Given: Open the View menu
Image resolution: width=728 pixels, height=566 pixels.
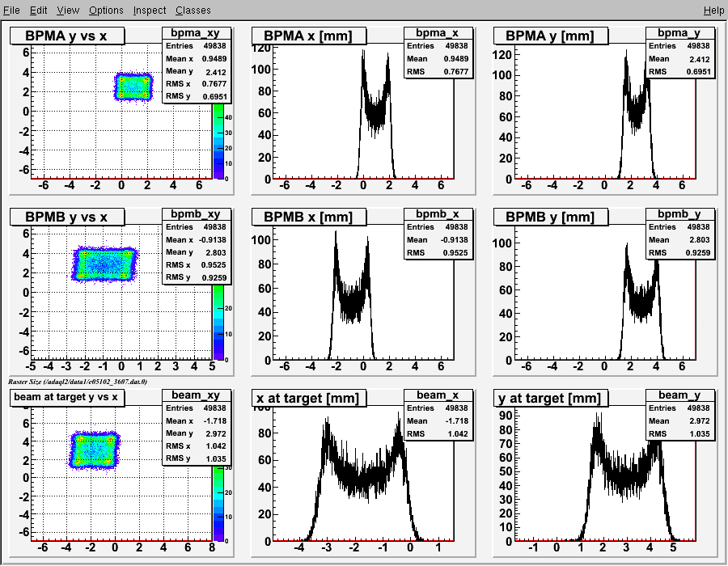Looking at the screenshot, I should click(68, 11).
